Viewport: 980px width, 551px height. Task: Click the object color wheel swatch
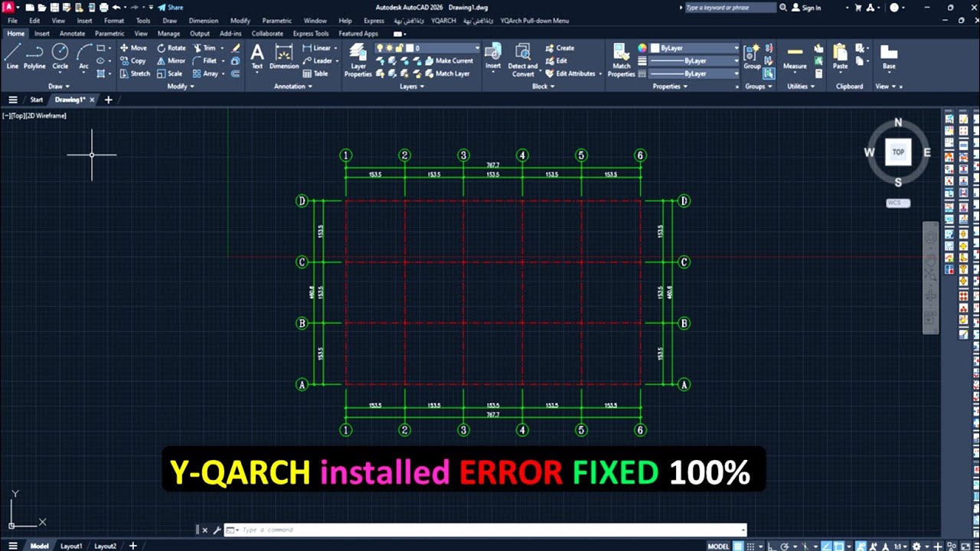click(642, 47)
